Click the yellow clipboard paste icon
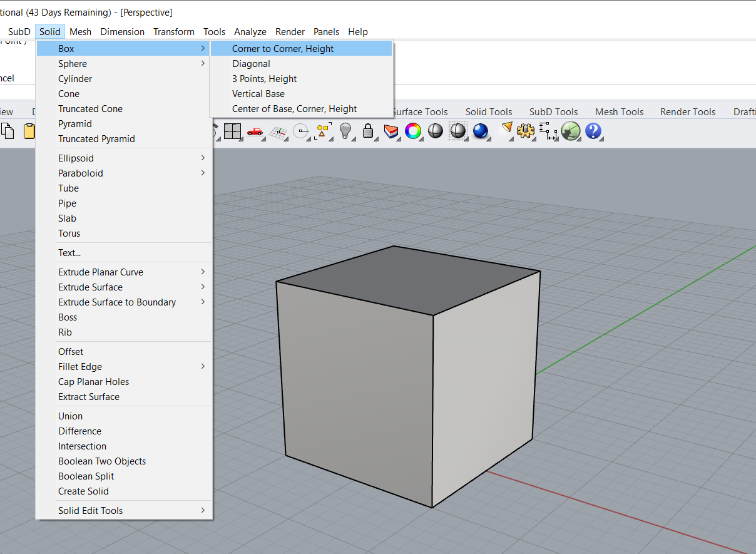Image resolution: width=756 pixels, height=554 pixels. click(29, 131)
